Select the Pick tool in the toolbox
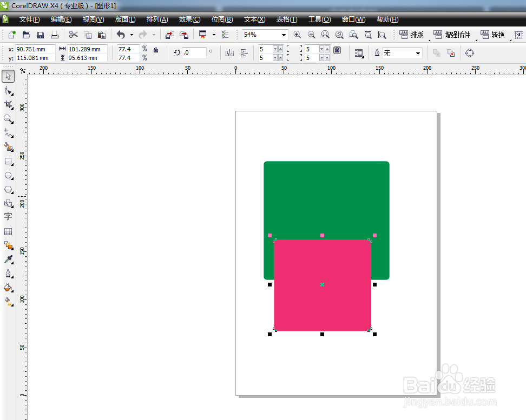 pos(8,76)
